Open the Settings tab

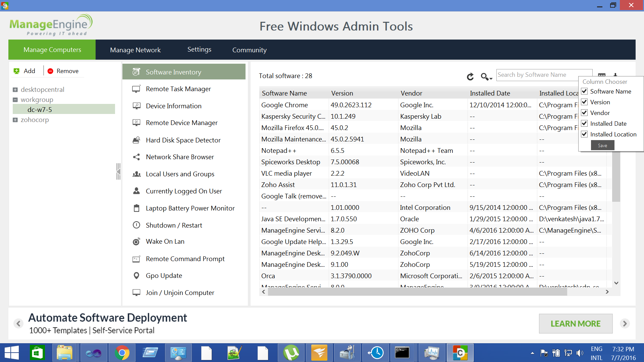199,50
